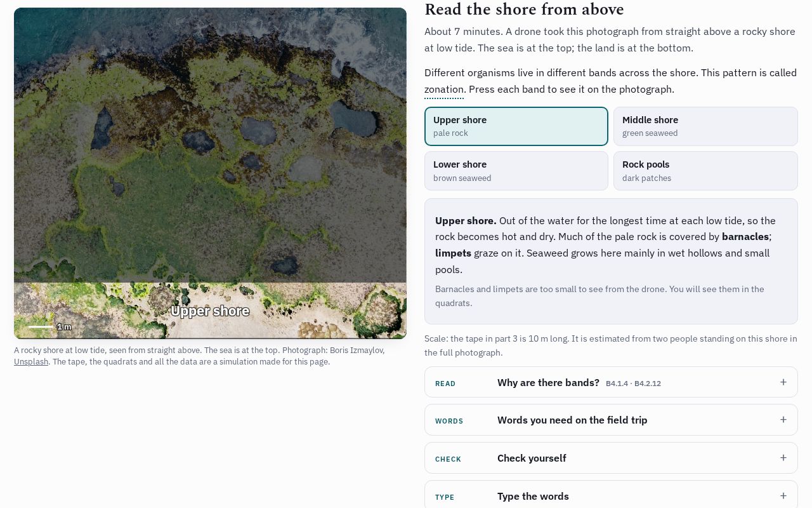Screen dimensions: 812x508
Task: Click the underlined term 'zonation'
Action: (444, 90)
